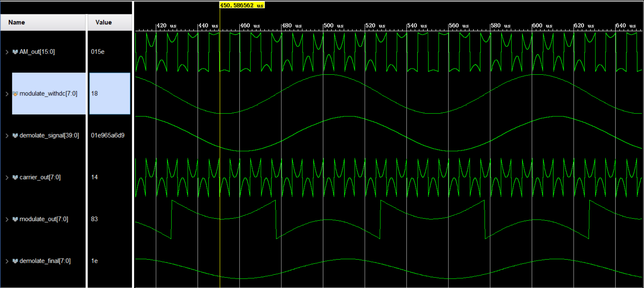Click the value 83 for modulate_out
Image resolution: width=644 pixels, height=288 pixels.
click(94, 219)
